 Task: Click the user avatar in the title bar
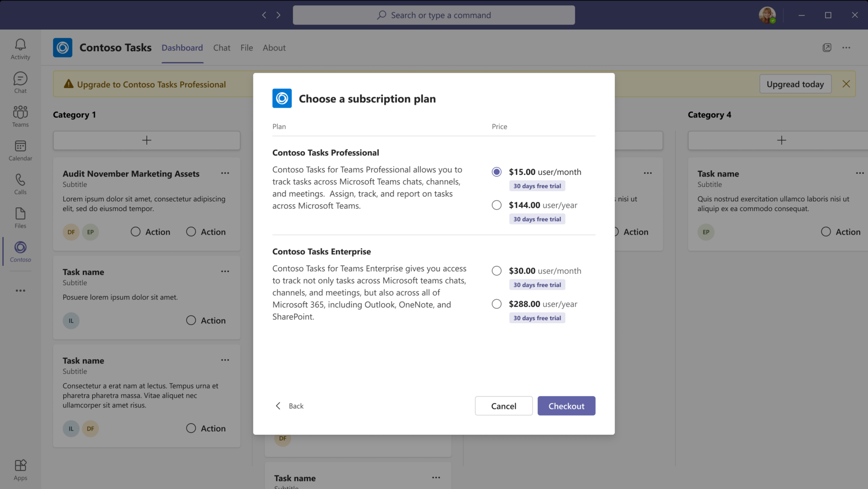click(767, 15)
